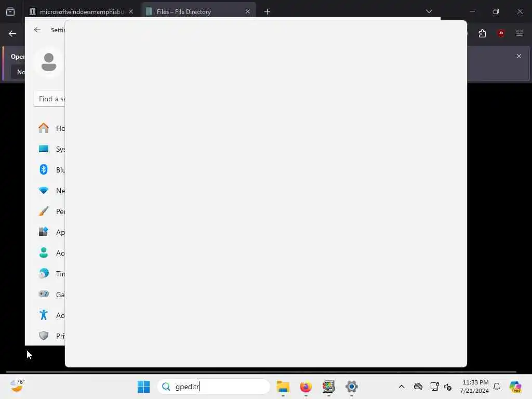Open the Windows Start button
This screenshot has height=399, width=532.
tap(143, 387)
